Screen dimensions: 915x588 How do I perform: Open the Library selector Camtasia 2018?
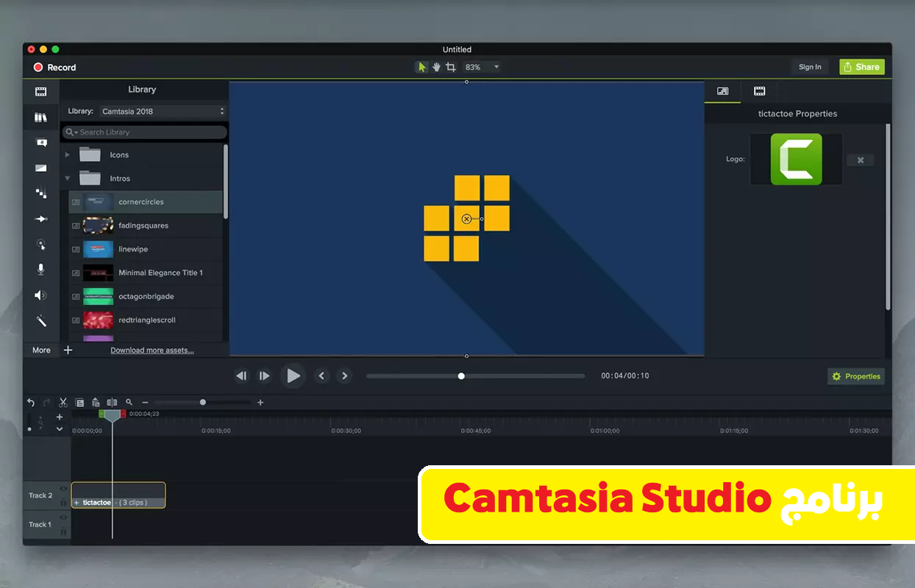(x=163, y=111)
